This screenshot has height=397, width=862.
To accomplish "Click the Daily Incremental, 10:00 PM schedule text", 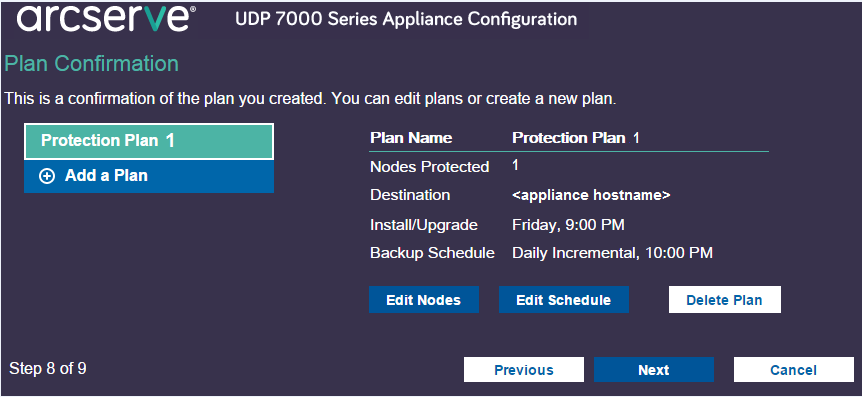I will 612,253.
